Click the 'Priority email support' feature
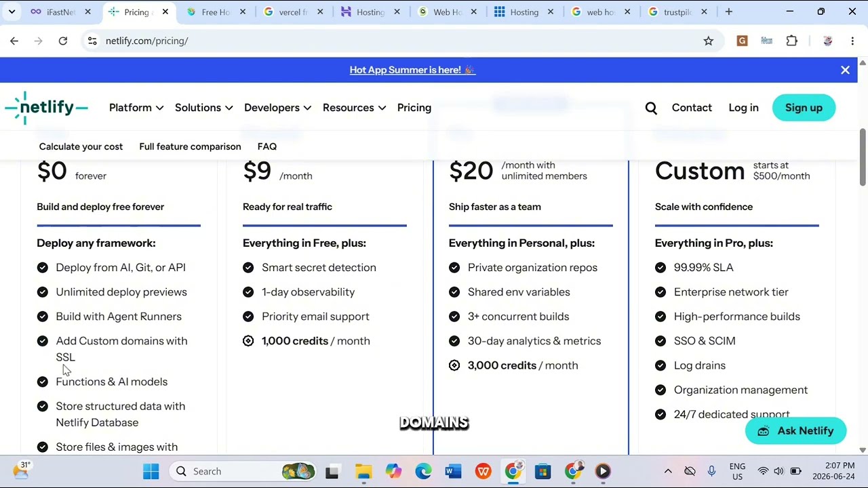 [x=315, y=317]
